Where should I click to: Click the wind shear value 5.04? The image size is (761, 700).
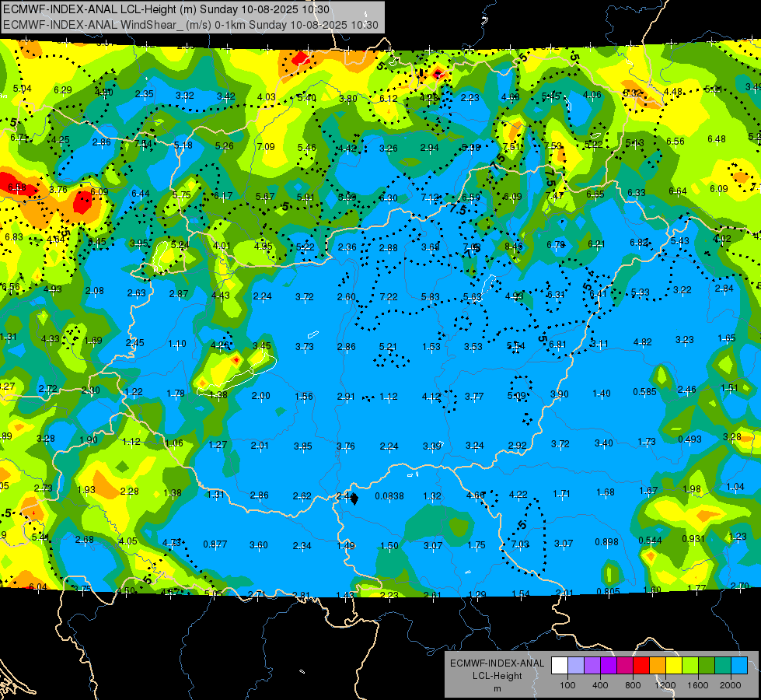23,89
